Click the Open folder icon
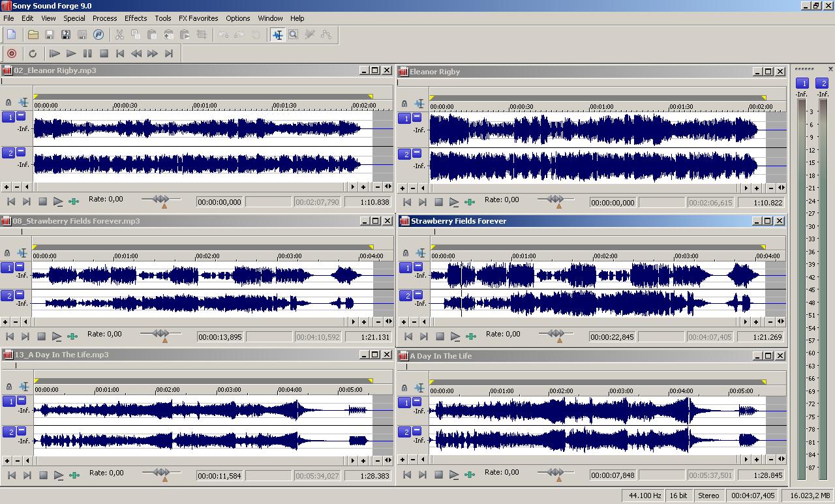This screenshot has height=504, width=835. coord(33,35)
